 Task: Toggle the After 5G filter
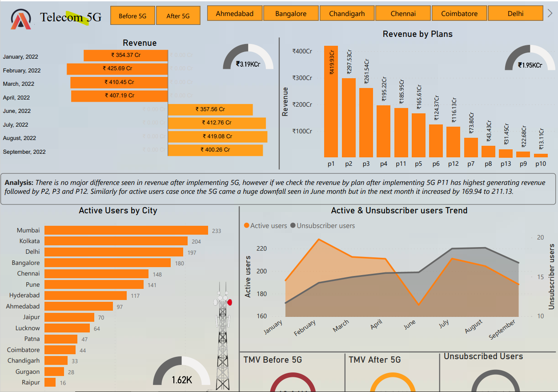click(178, 16)
